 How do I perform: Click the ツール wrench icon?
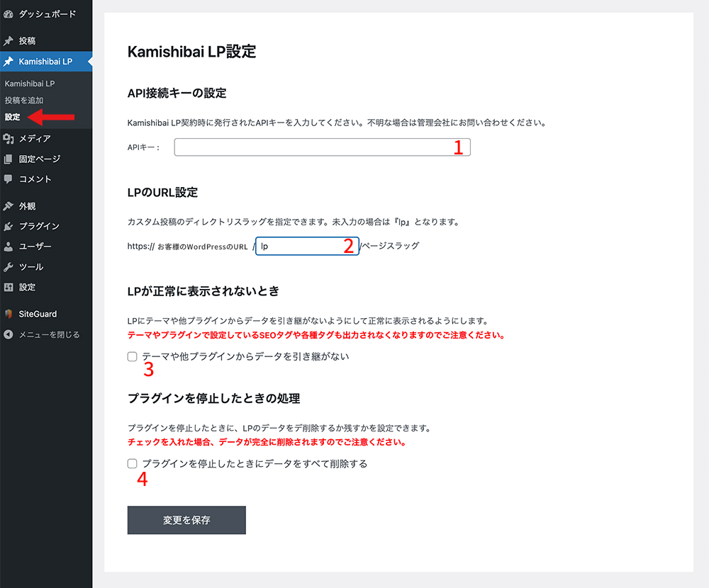(8, 267)
